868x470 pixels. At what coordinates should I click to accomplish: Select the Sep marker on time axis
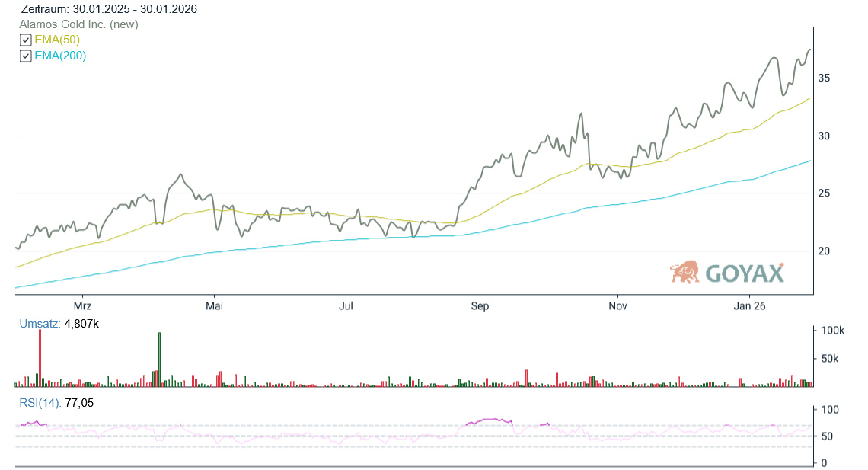480,306
